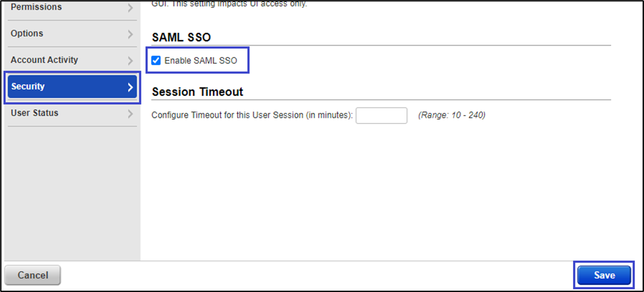Screen dimensions: 644x292
Task: Select the Security sidebar item
Action: tap(28, 87)
